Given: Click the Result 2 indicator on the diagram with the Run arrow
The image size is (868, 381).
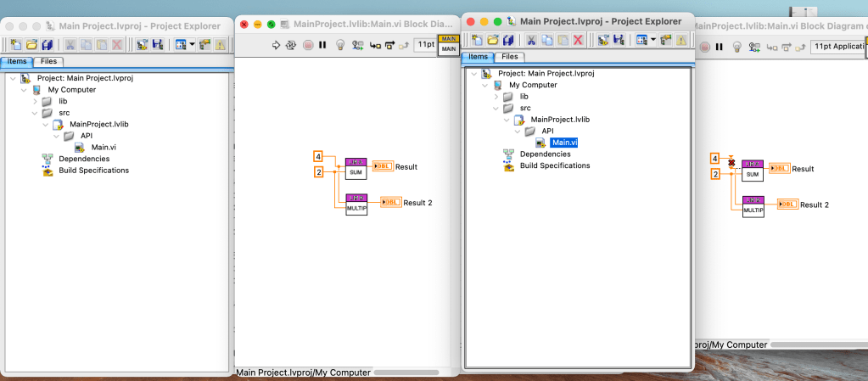Looking at the screenshot, I should tap(390, 202).
